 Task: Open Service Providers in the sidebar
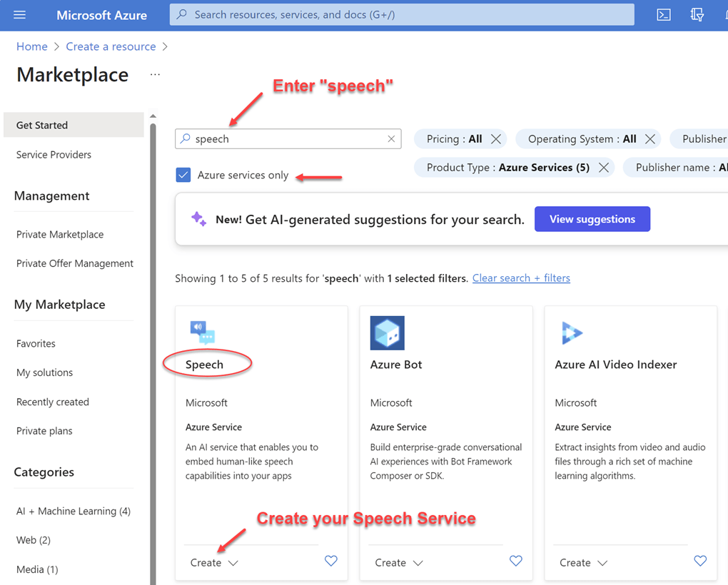[54, 155]
